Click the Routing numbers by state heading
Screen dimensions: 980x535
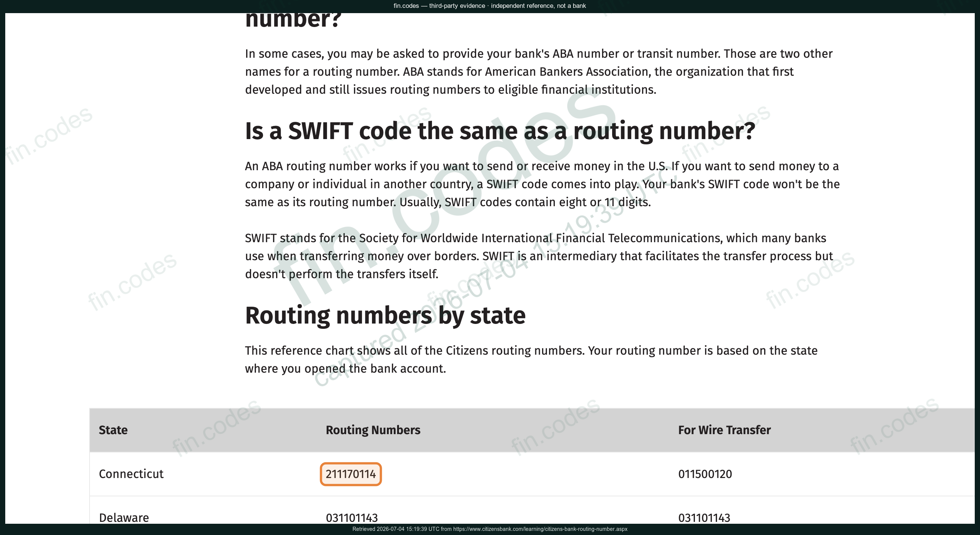pyautogui.click(x=385, y=315)
